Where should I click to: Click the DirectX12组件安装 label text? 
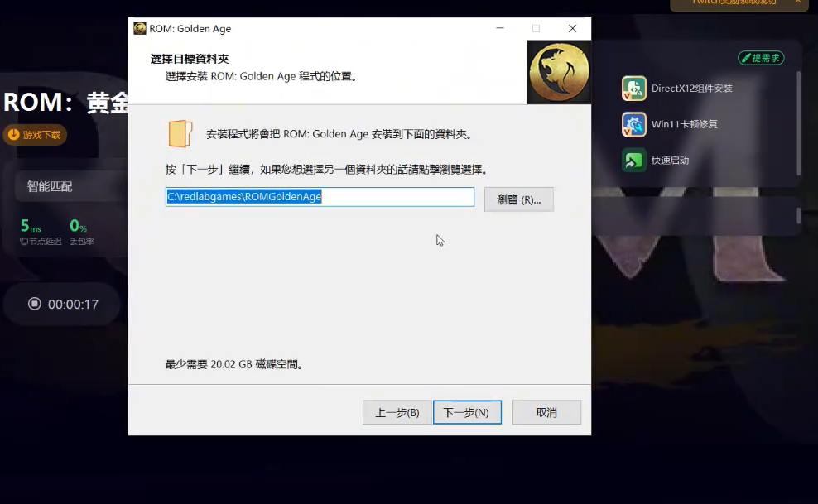coord(692,88)
